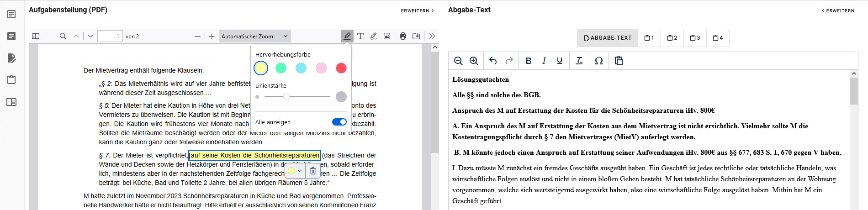Insert special character with Omega icon
The image size is (868, 210).
(598, 61)
